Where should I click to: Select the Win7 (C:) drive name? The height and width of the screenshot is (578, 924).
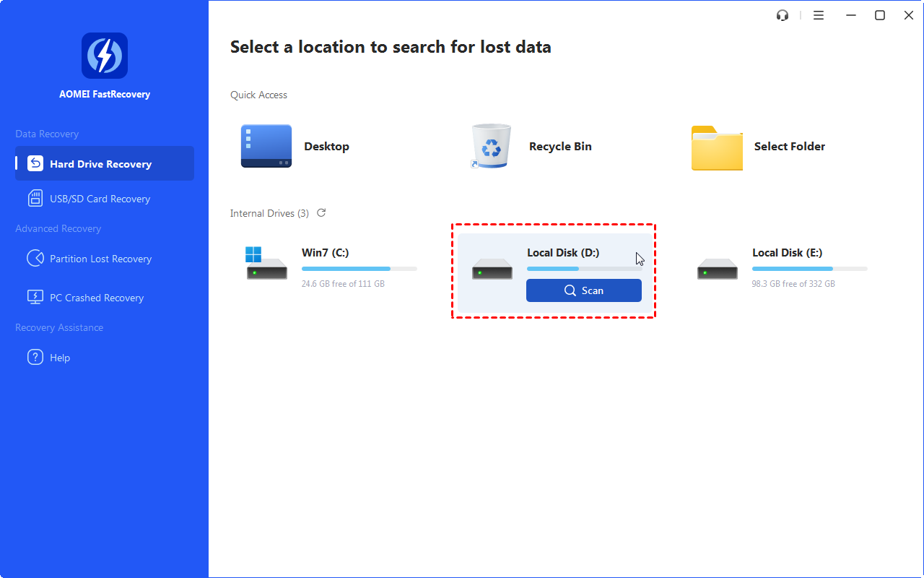(x=326, y=253)
